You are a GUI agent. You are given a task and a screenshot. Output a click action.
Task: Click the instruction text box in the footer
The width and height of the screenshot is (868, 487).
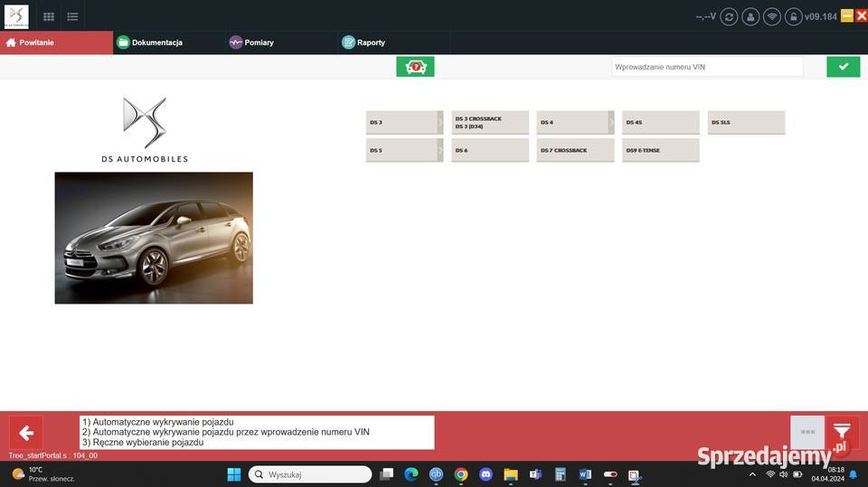[x=257, y=432]
